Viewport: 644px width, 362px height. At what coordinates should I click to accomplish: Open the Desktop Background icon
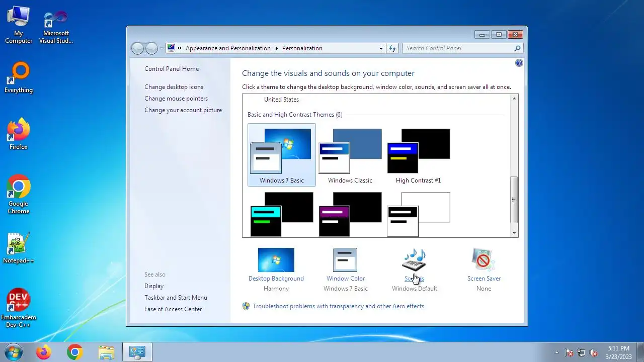(x=276, y=260)
